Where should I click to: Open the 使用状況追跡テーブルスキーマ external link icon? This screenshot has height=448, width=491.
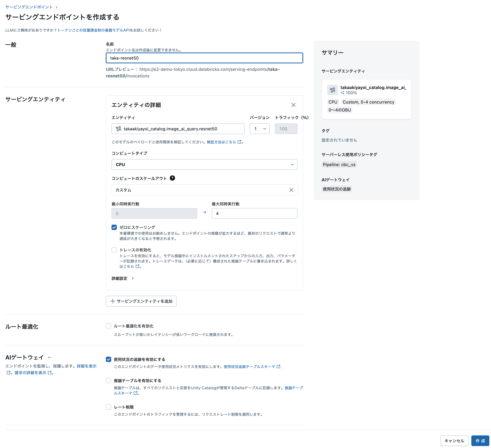pos(278,366)
